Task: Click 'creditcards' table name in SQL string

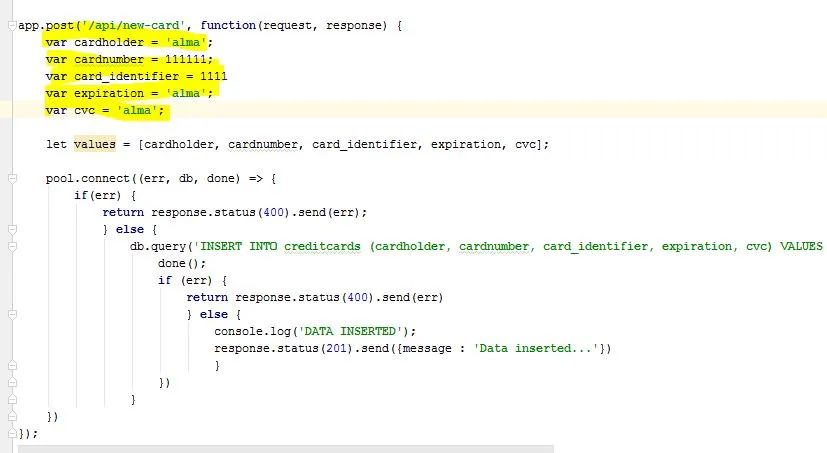Action: click(322, 246)
